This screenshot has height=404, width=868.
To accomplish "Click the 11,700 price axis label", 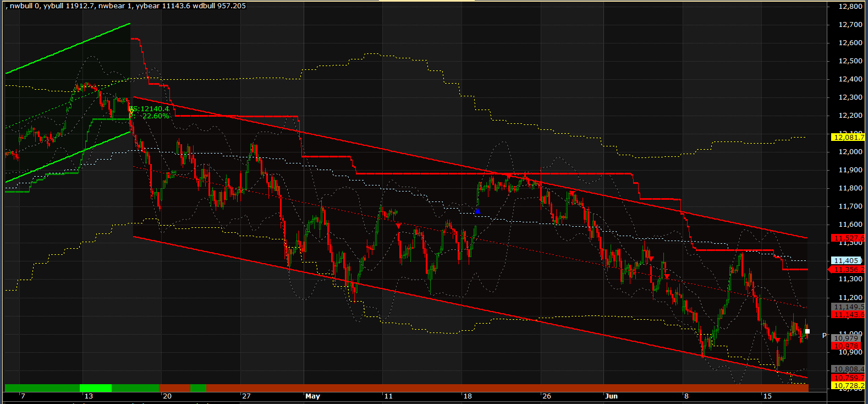I will (x=850, y=206).
